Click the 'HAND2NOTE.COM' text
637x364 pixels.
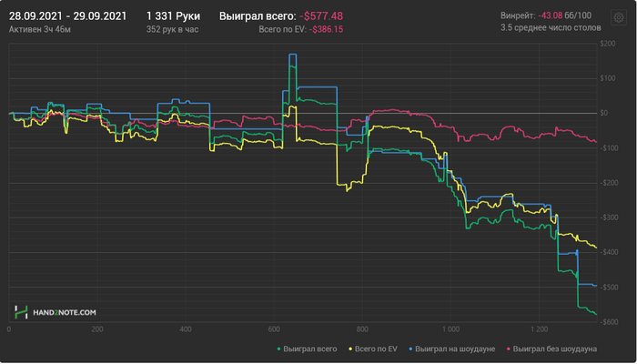[65, 312]
